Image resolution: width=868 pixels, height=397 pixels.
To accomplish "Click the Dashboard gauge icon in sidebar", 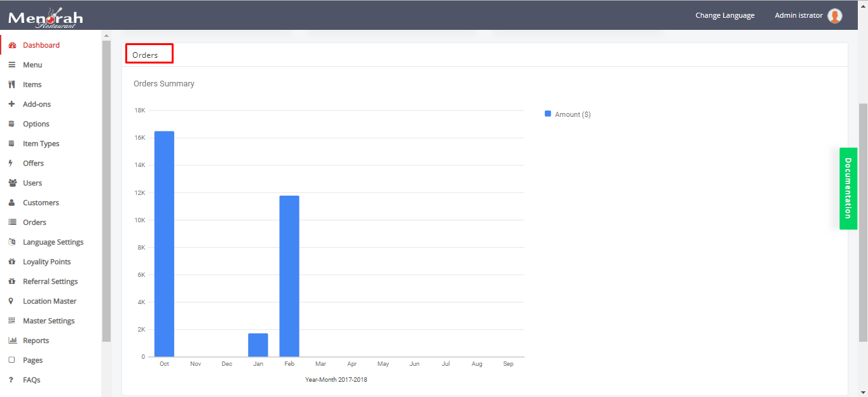I will click(11, 45).
